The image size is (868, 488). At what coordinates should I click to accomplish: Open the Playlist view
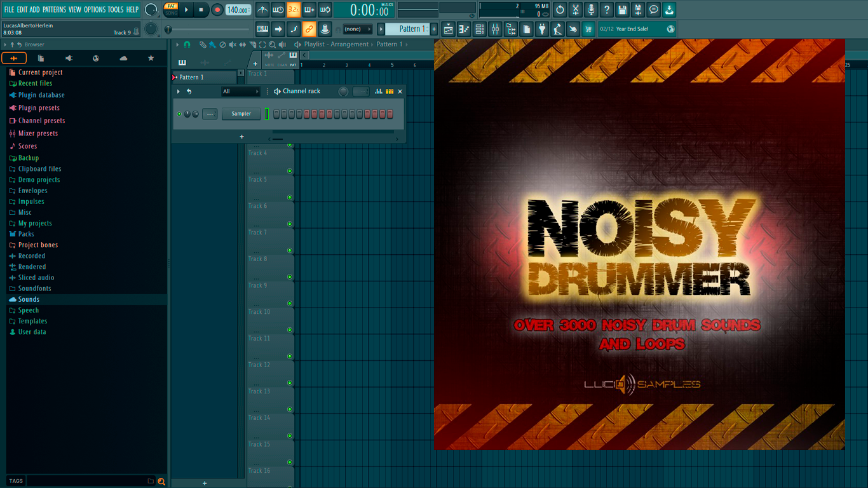[449, 29]
